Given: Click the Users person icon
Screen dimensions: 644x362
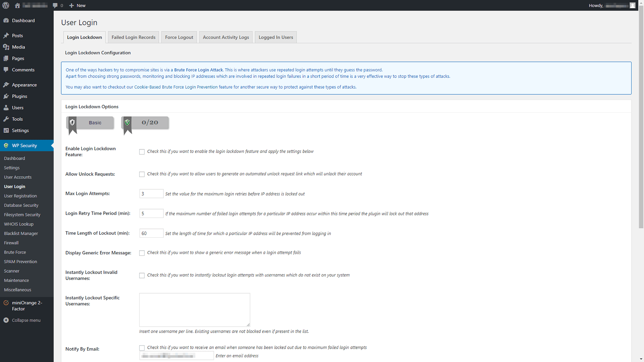Looking at the screenshot, I should click(x=6, y=108).
